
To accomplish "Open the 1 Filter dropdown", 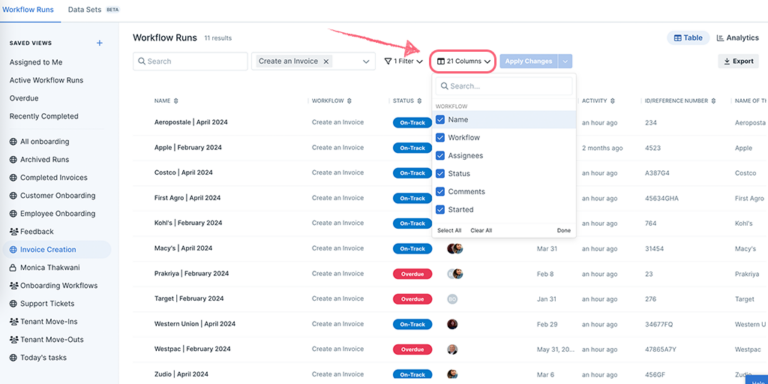I will point(404,61).
